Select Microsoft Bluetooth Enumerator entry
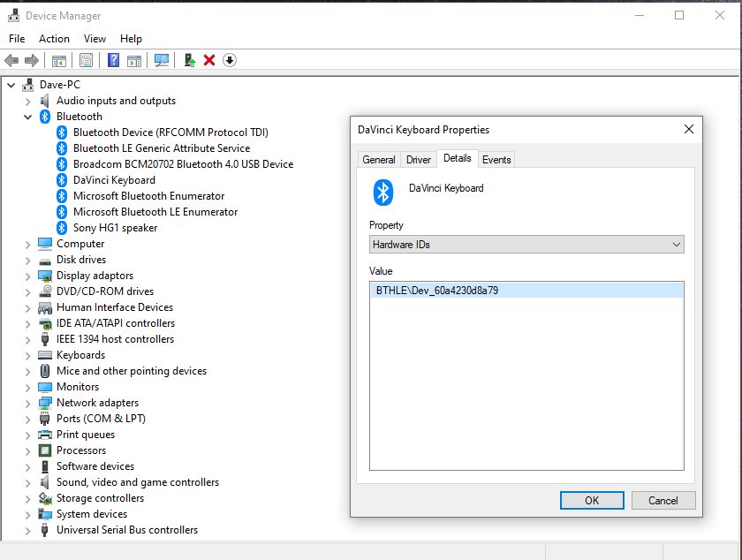 pyautogui.click(x=148, y=196)
